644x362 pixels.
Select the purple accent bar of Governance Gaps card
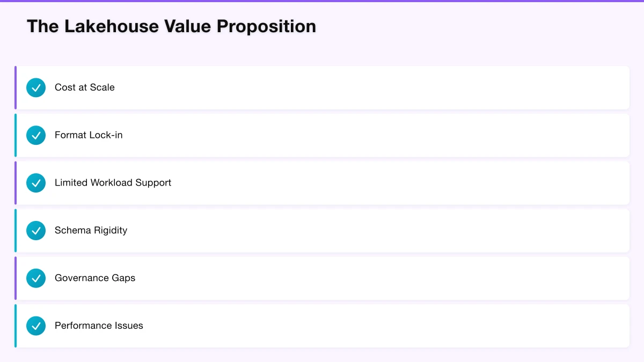click(x=16, y=278)
